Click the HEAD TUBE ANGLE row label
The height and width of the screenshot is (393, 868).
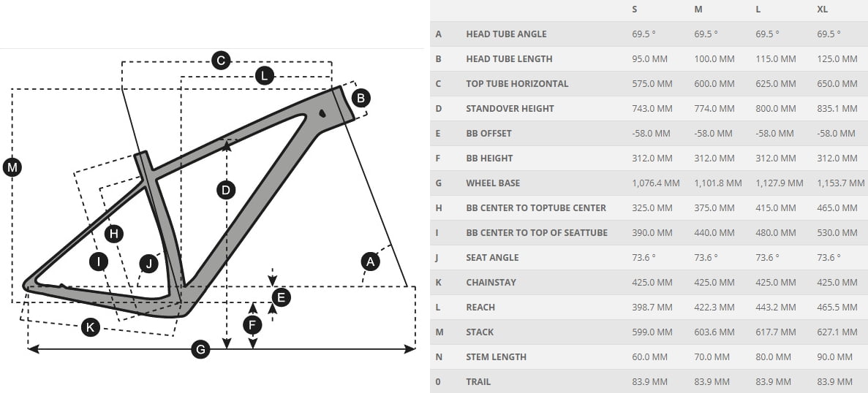coord(506,34)
